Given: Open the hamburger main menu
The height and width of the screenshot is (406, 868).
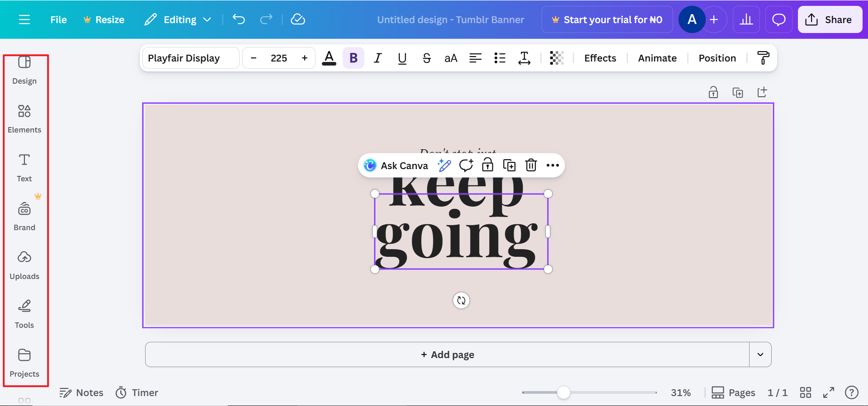Looking at the screenshot, I should pos(24,19).
